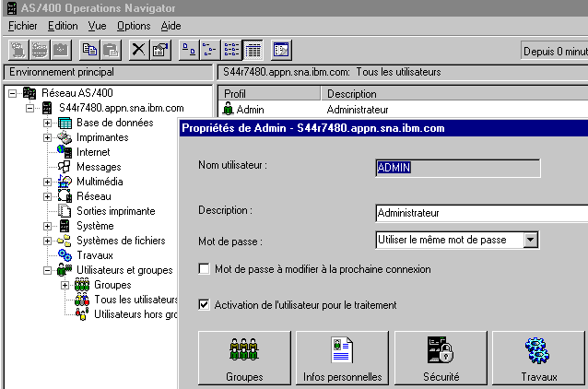This screenshot has width=588, height=389.
Task: Click the toolbar icon right of details view
Action: (x=281, y=50)
